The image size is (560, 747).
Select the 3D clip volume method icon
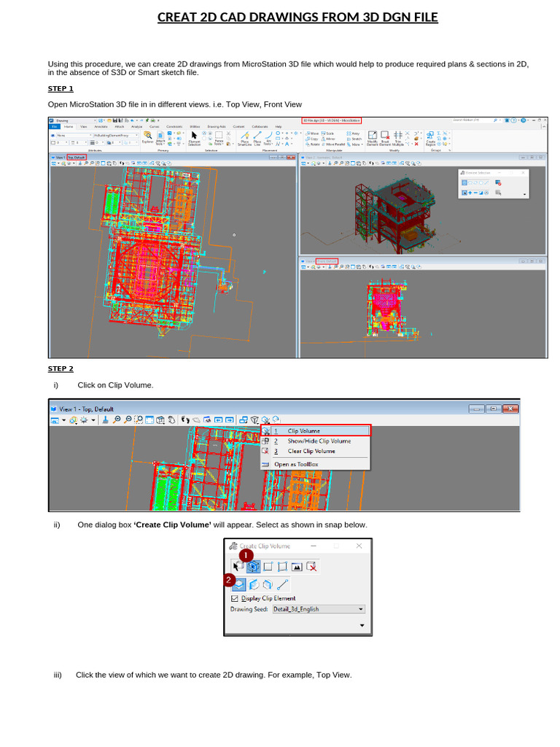253,566
